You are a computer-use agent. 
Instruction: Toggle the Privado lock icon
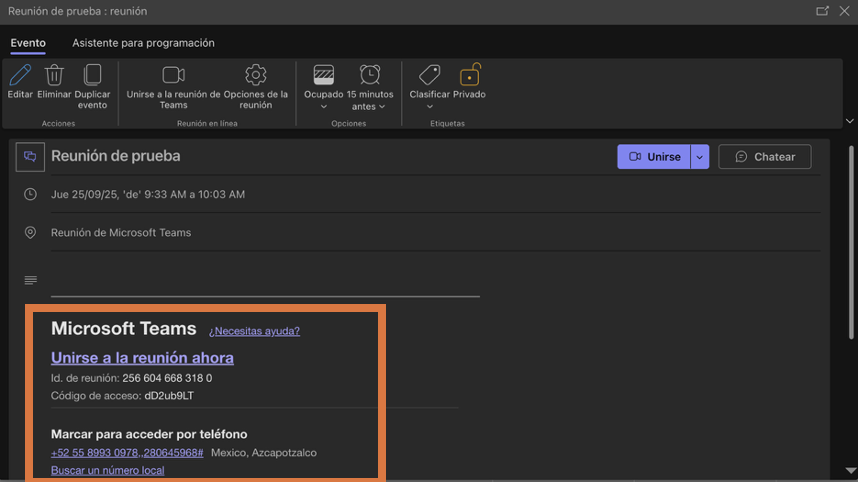[x=469, y=75]
